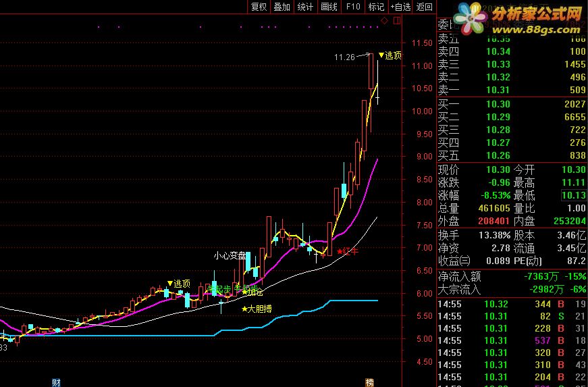Click the 财 marker on time axis

click(56, 382)
